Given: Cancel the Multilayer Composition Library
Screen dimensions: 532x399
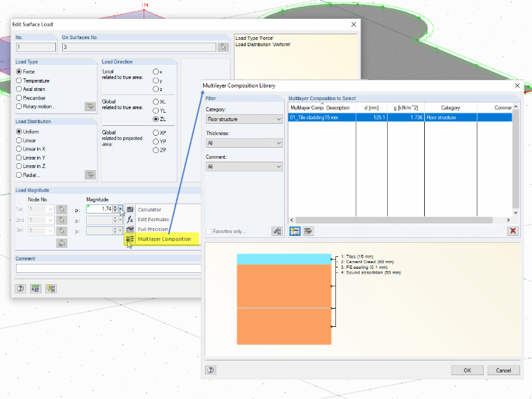Looking at the screenshot, I should [503, 370].
